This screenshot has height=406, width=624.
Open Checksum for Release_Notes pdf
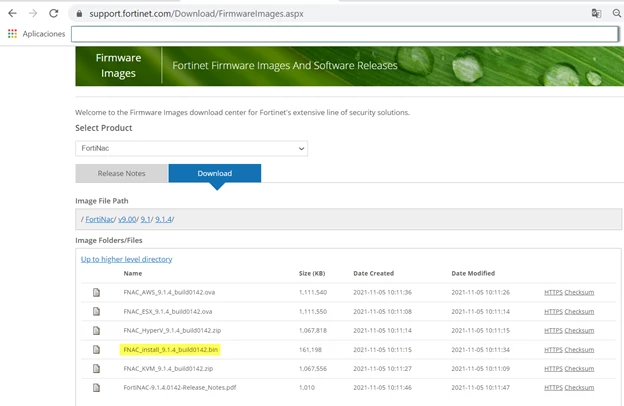pos(579,388)
